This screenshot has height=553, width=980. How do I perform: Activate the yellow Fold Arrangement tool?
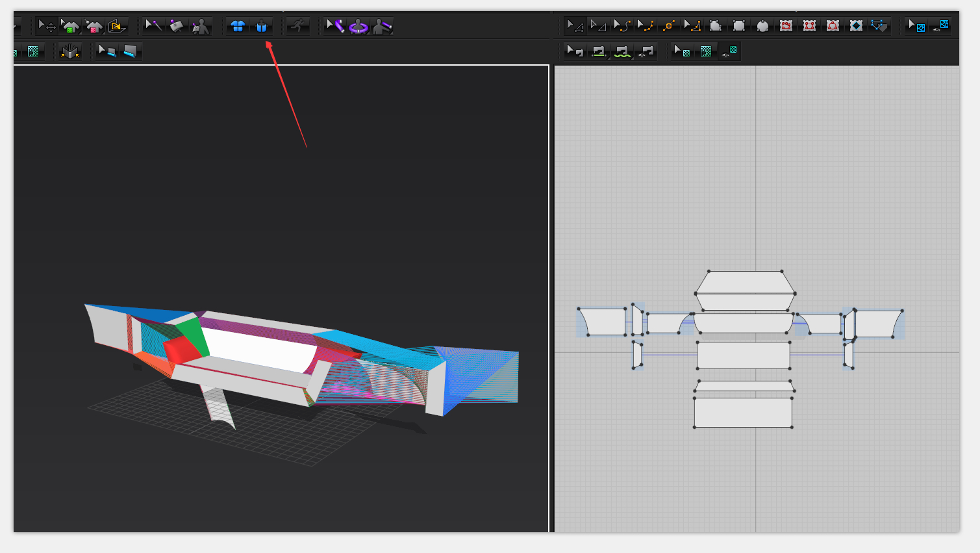pos(118,26)
